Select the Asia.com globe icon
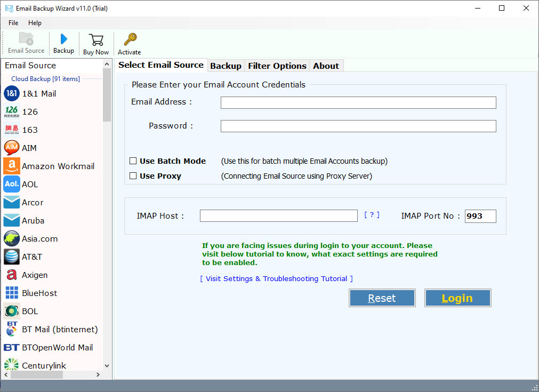The height and width of the screenshot is (392, 539). pyautogui.click(x=12, y=238)
